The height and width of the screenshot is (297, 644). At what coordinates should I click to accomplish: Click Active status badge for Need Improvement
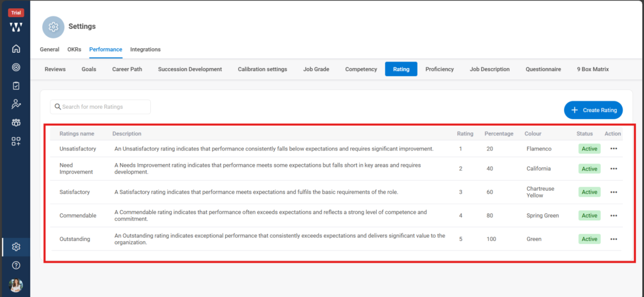click(x=589, y=169)
